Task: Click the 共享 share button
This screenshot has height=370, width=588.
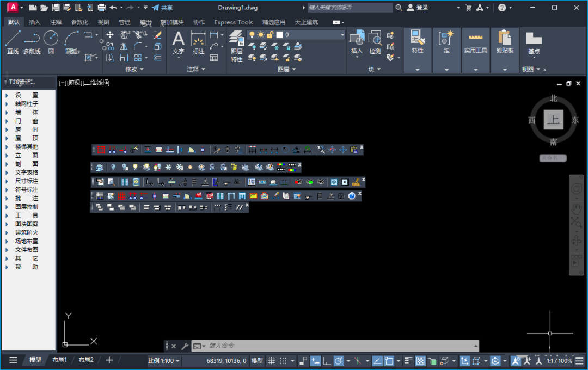Action: coord(163,8)
